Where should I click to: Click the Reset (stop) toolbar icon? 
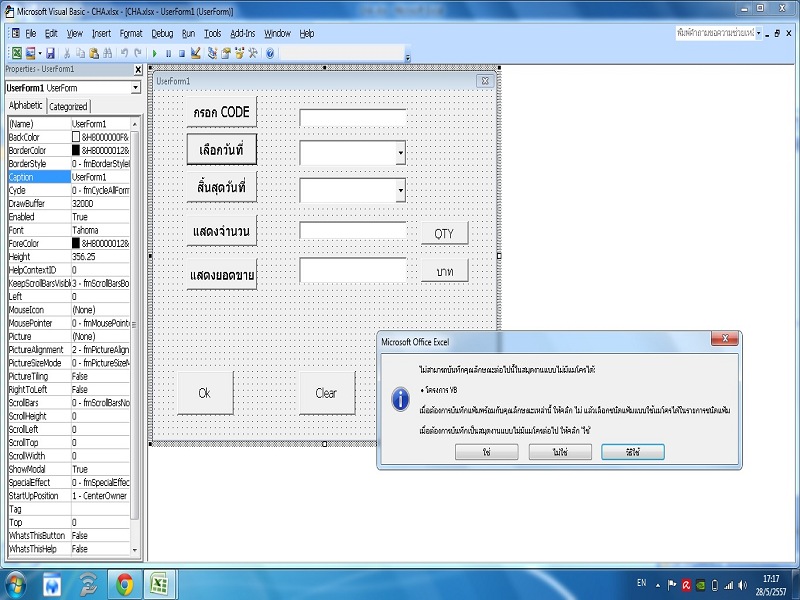(181, 53)
